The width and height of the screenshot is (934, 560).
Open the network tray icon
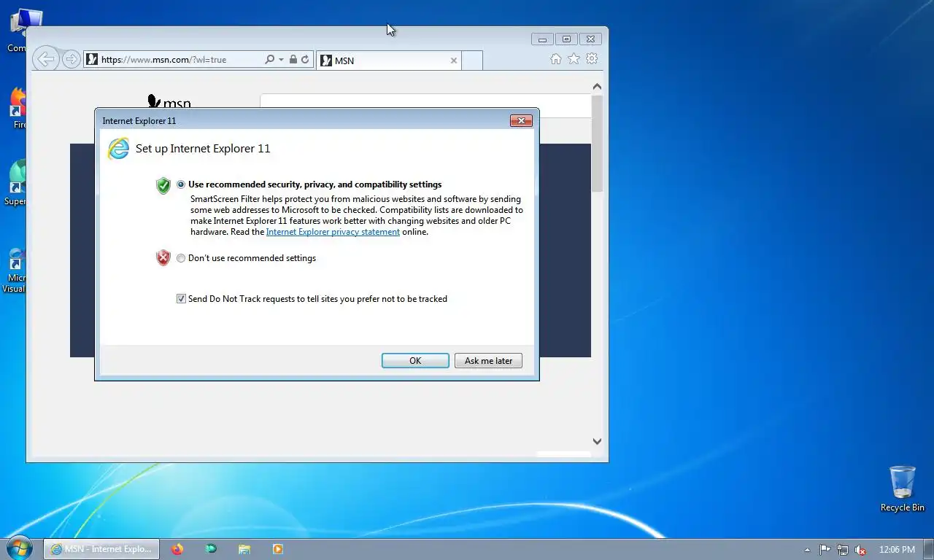(843, 550)
